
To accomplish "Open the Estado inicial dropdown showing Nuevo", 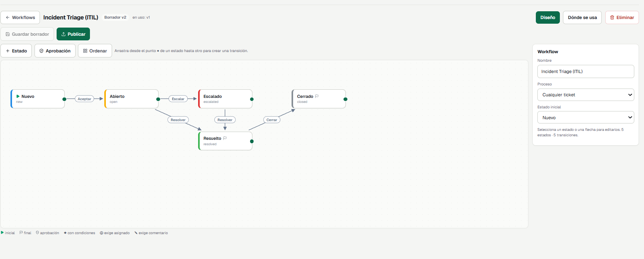I will 585,118.
